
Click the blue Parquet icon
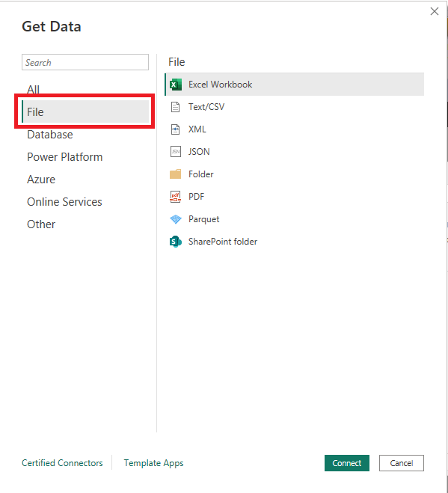pyautogui.click(x=176, y=219)
